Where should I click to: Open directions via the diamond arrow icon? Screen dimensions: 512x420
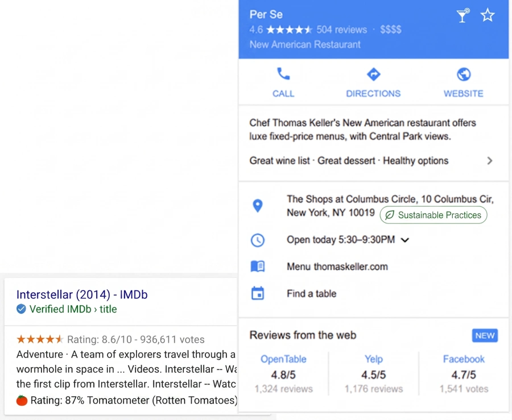(373, 74)
